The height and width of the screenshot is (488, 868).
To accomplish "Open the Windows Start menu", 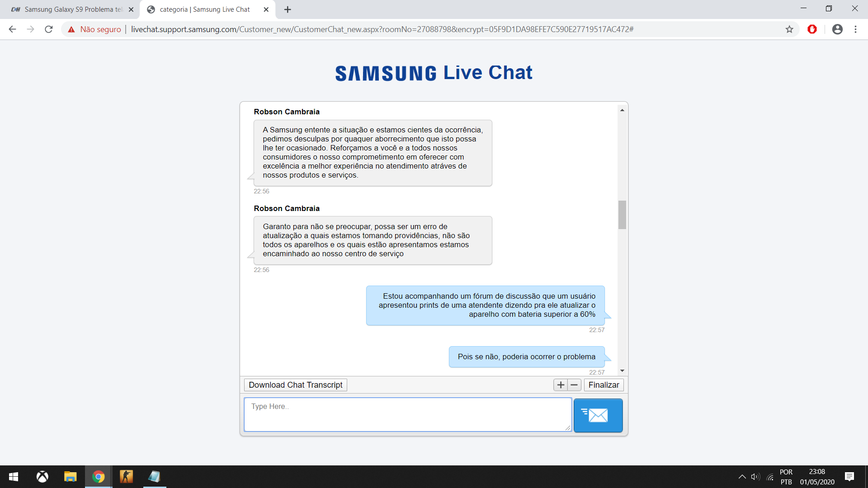I will click(14, 477).
